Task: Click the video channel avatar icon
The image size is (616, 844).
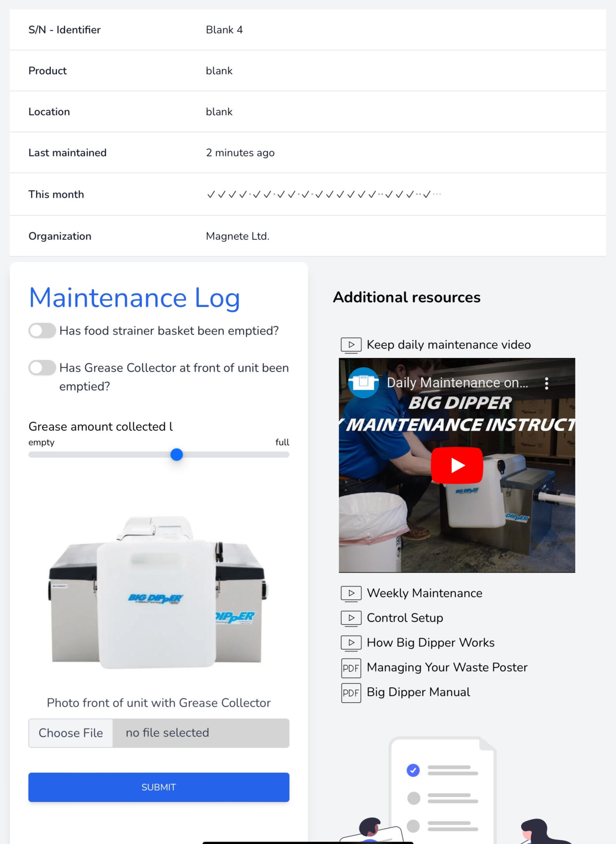Action: [363, 382]
